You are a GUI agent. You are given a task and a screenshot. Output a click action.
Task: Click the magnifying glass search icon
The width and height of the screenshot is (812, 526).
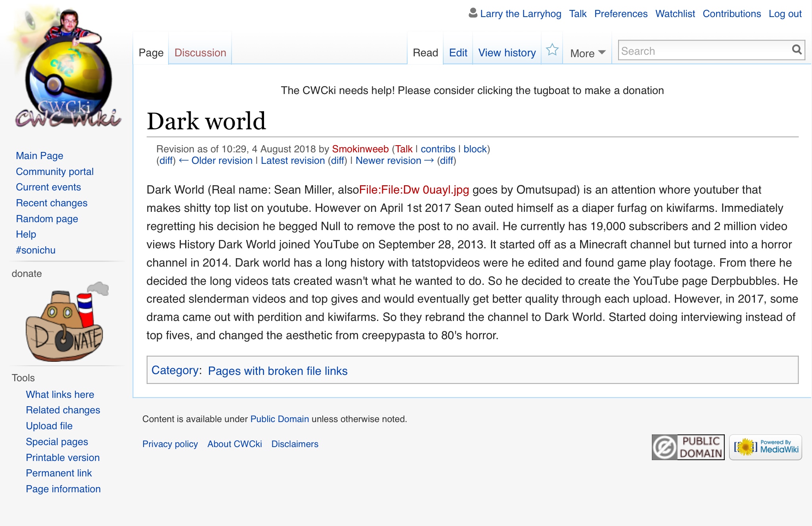(x=797, y=50)
